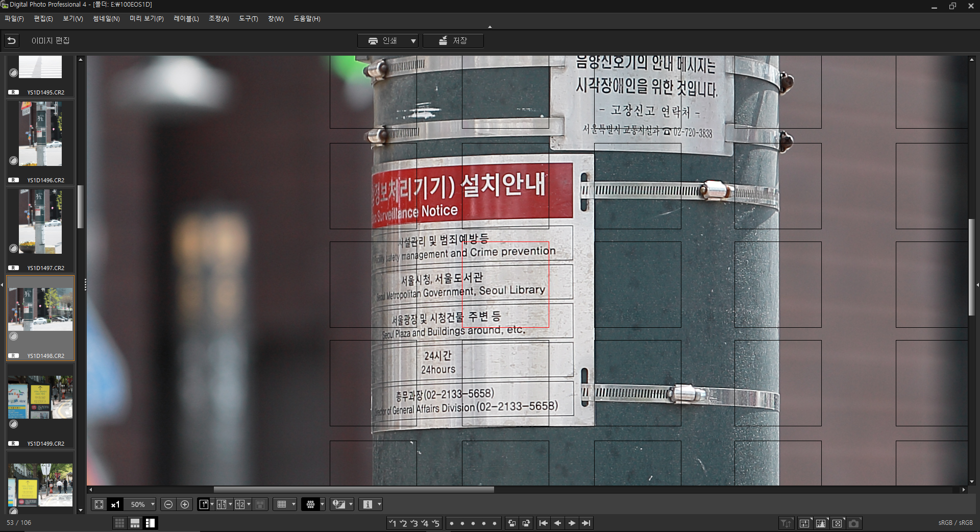Toggle grid lines display

[x=282, y=504]
